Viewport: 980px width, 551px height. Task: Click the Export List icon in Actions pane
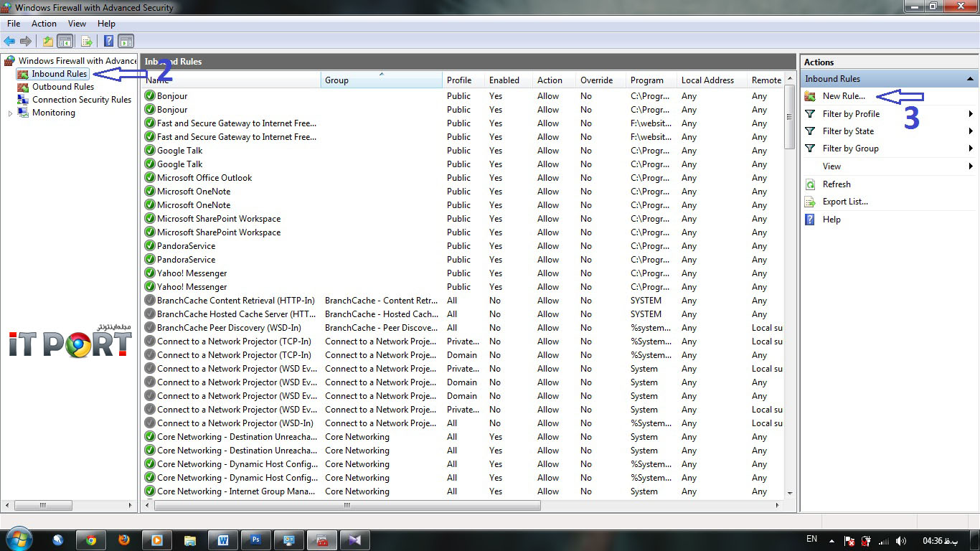(810, 202)
